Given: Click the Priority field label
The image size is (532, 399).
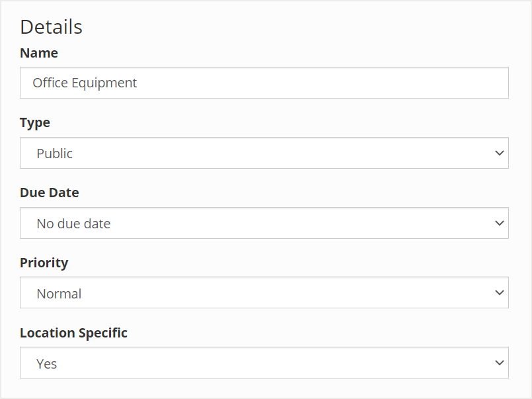Looking at the screenshot, I should [x=44, y=263].
